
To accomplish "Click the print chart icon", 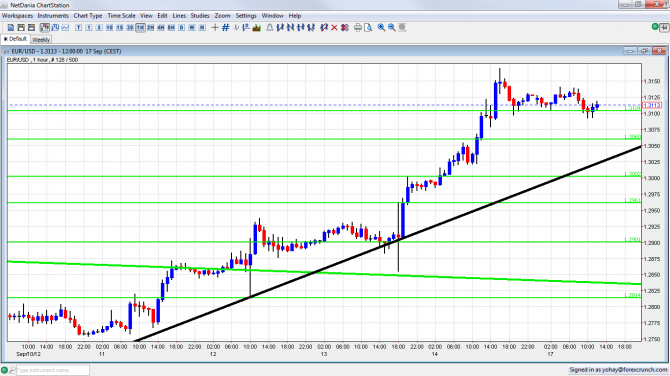I will [358, 27].
